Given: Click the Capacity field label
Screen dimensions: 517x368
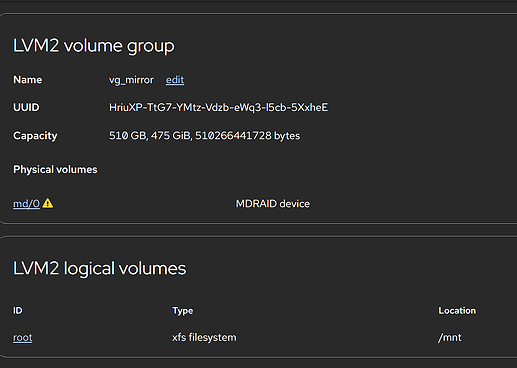Looking at the screenshot, I should tap(35, 136).
